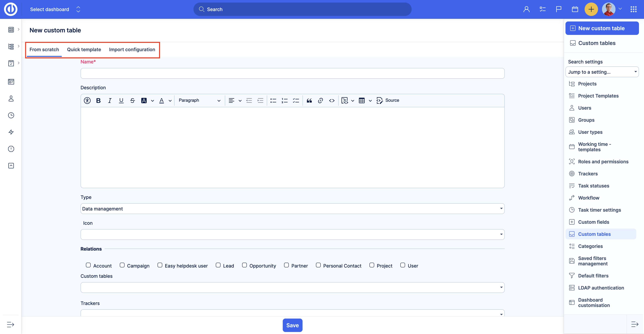The image size is (644, 334).
Task: Insert a bulleted list
Action: coord(273,101)
